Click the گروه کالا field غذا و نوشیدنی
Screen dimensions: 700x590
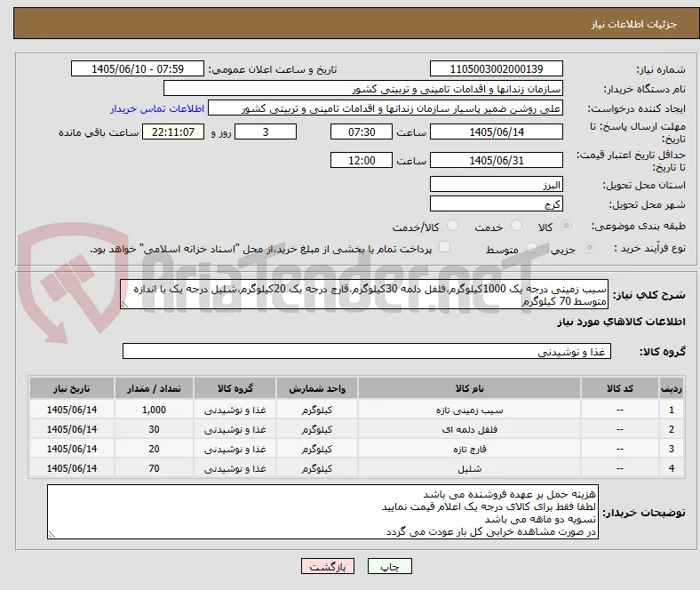pyautogui.click(x=367, y=351)
